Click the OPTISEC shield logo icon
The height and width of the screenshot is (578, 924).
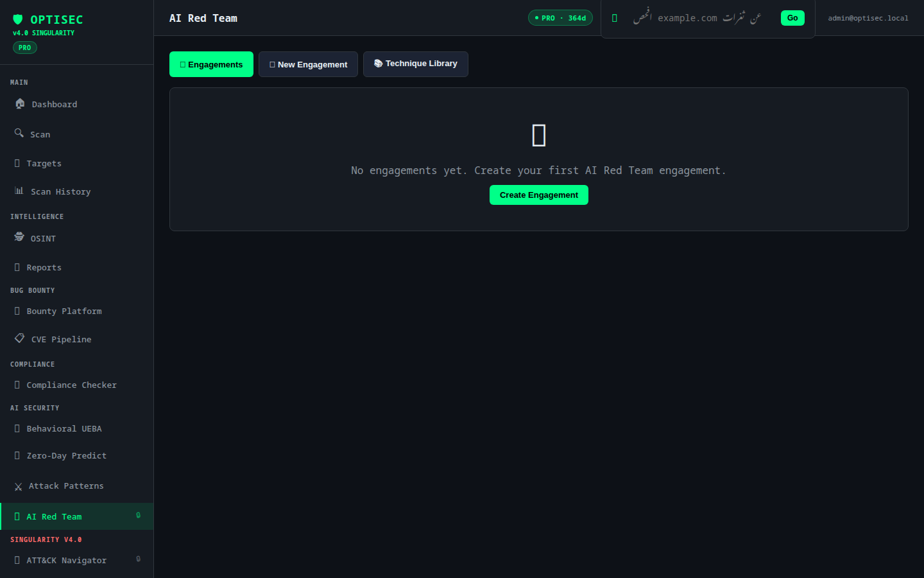(18, 19)
